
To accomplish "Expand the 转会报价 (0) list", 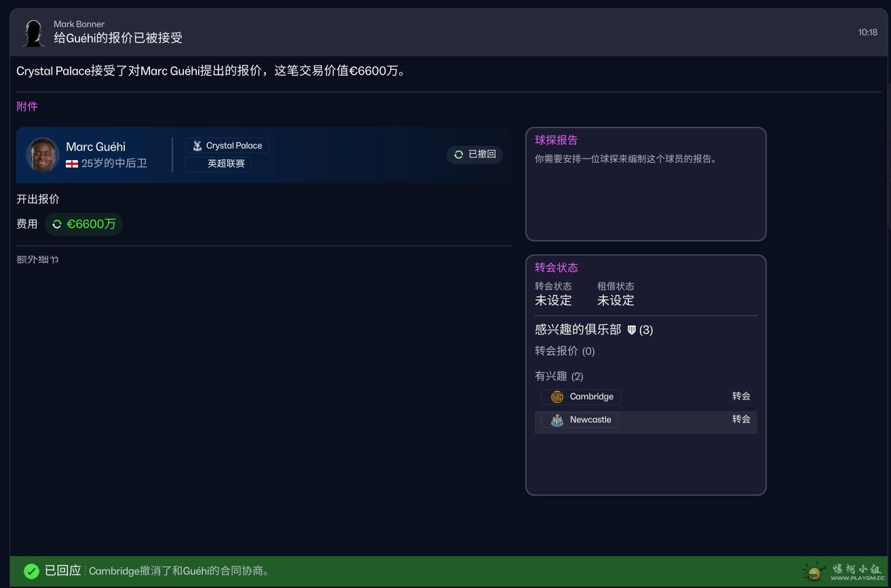I will (x=564, y=351).
